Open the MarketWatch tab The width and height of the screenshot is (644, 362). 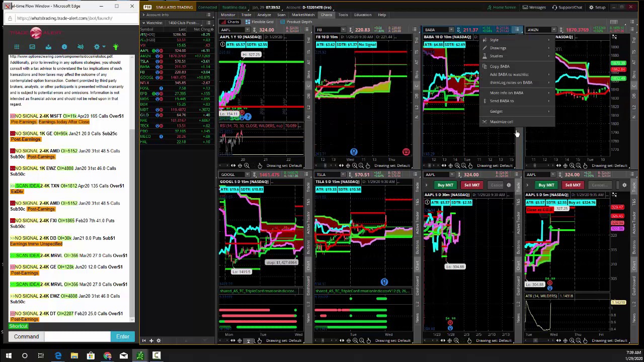303,15
